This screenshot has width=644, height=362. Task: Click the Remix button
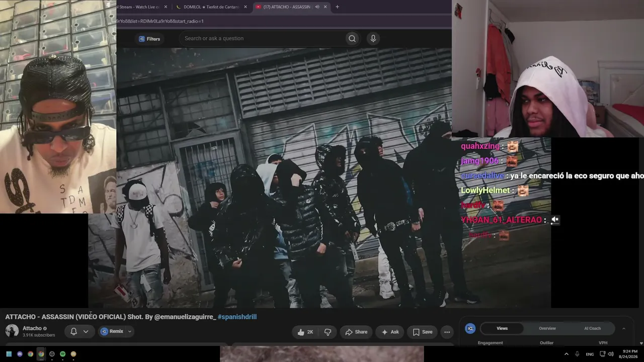[112, 331]
